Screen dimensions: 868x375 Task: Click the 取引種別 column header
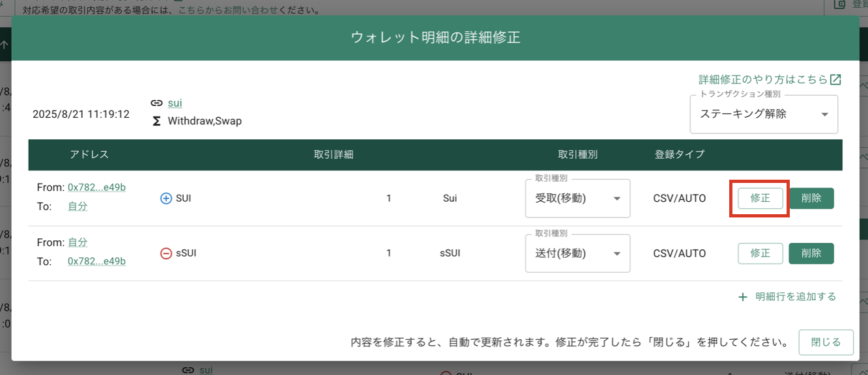click(x=578, y=155)
